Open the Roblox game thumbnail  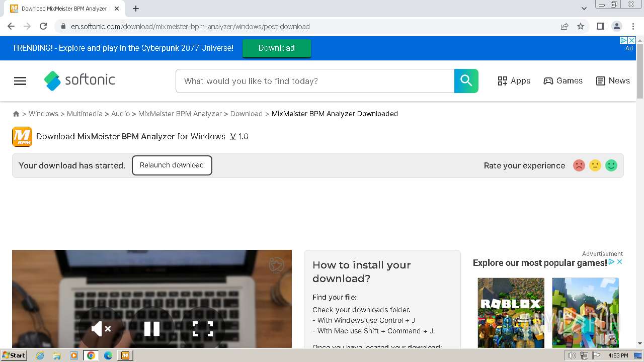511,313
